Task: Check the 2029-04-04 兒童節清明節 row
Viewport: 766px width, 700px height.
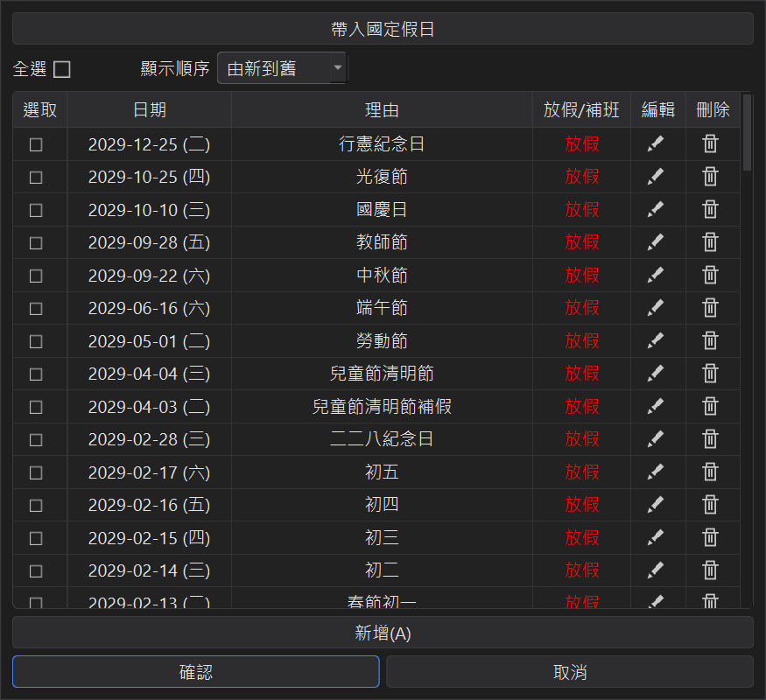Action: [36, 374]
